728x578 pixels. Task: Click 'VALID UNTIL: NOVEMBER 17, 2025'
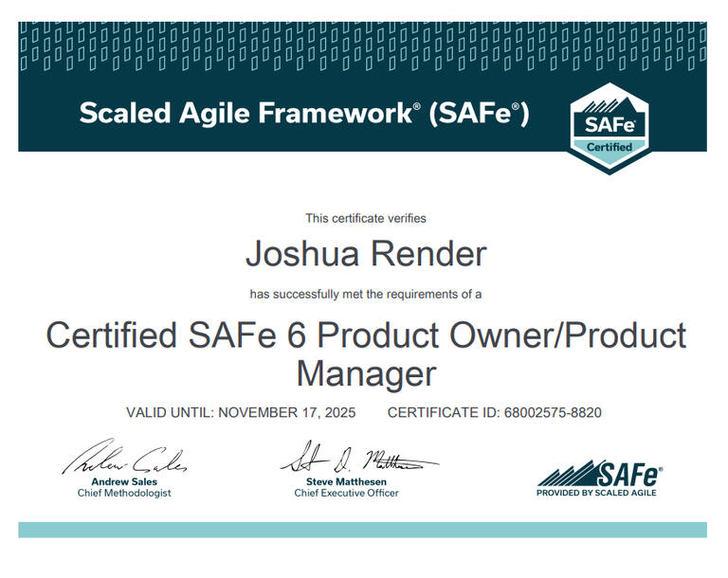tap(241, 412)
